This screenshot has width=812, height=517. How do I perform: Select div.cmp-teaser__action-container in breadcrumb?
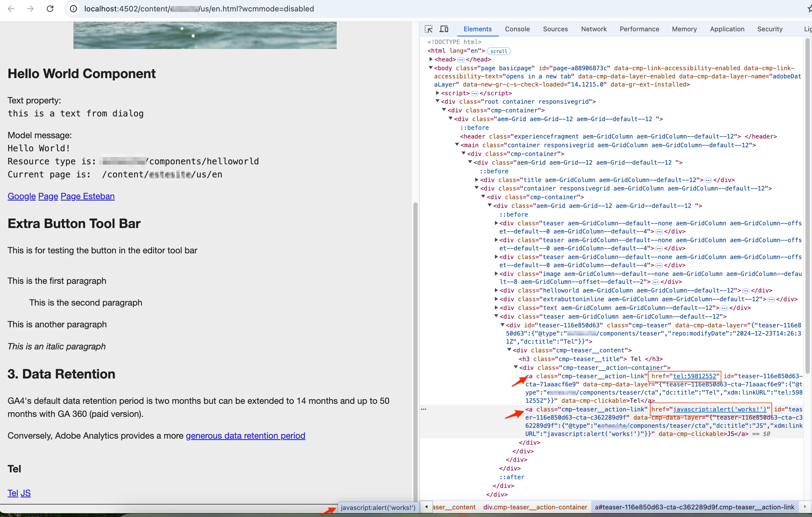click(x=535, y=507)
